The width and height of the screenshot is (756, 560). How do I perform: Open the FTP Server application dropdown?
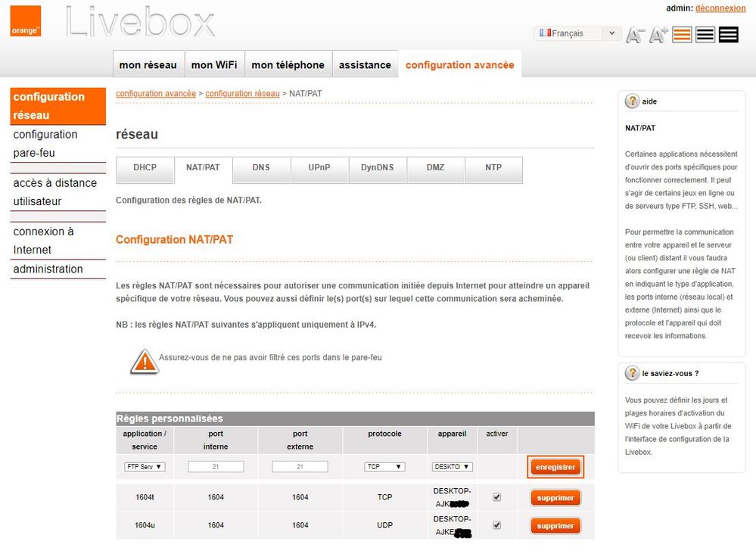(x=145, y=466)
